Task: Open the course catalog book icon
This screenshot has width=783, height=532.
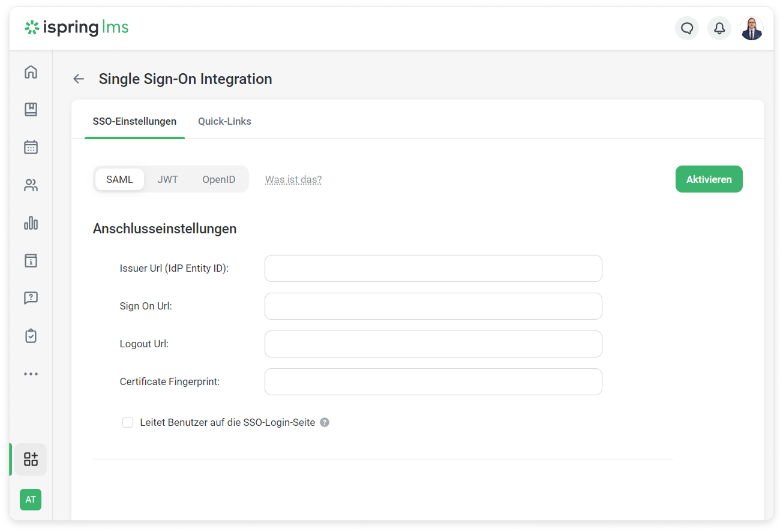Action: coord(31,109)
